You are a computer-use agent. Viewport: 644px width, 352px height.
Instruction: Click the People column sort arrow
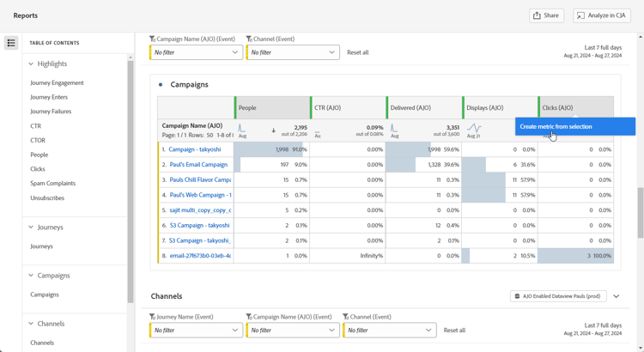pos(274,130)
